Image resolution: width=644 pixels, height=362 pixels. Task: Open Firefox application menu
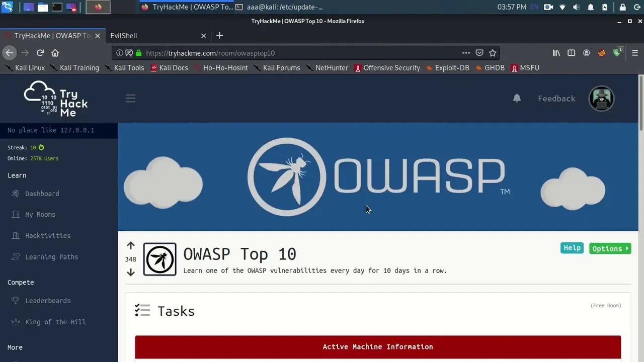point(635,53)
